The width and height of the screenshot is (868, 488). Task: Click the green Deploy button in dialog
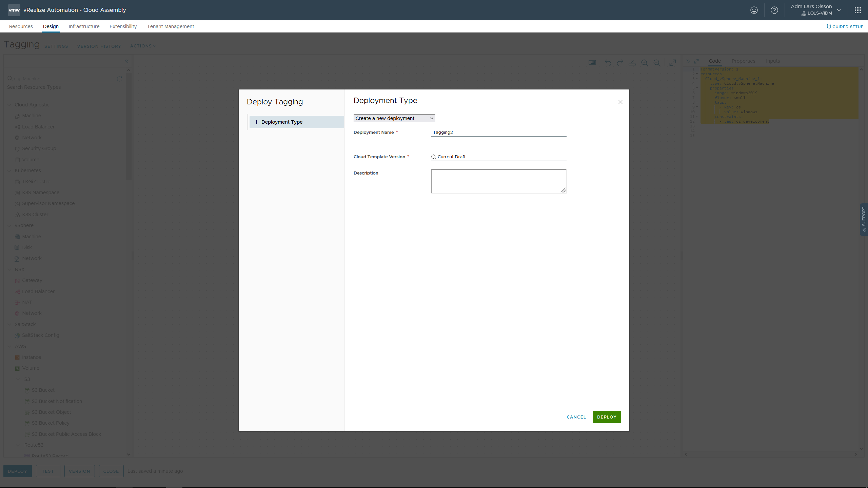pyautogui.click(x=607, y=417)
